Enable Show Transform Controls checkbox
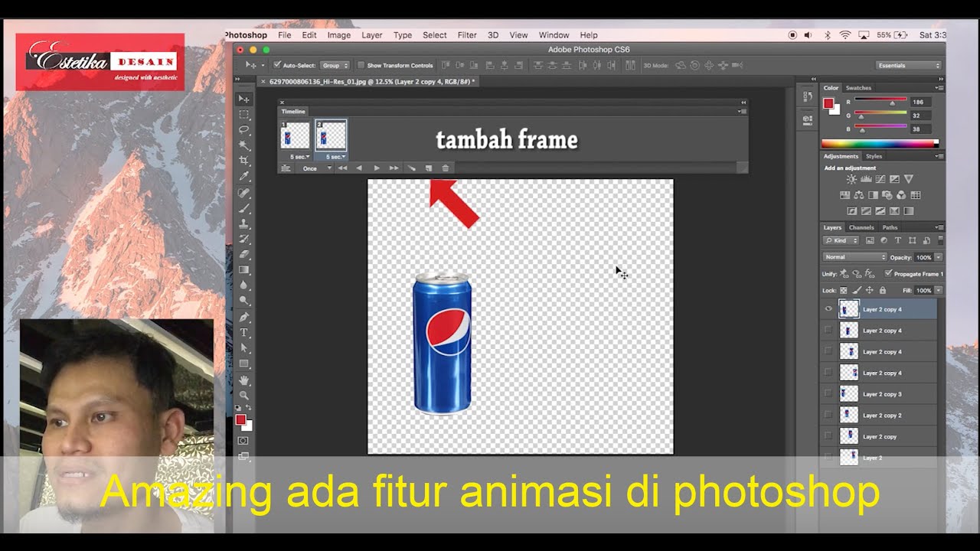The height and width of the screenshot is (551, 980). pyautogui.click(x=361, y=65)
